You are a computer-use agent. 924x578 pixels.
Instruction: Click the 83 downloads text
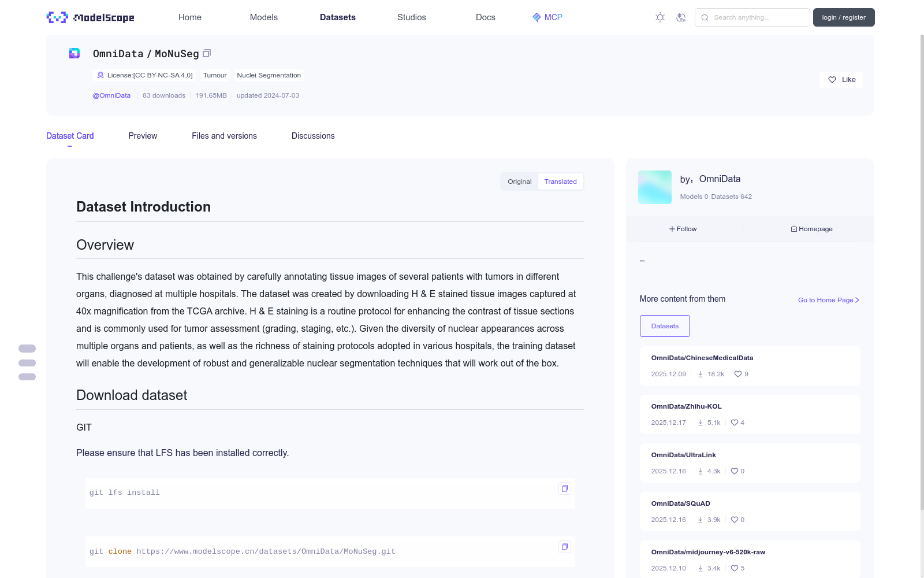tap(164, 95)
